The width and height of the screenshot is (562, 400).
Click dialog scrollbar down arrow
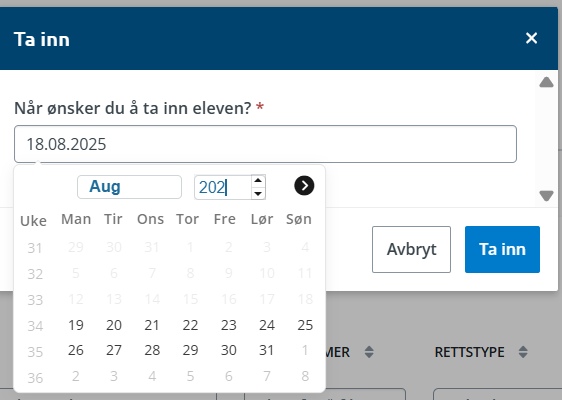(546, 196)
